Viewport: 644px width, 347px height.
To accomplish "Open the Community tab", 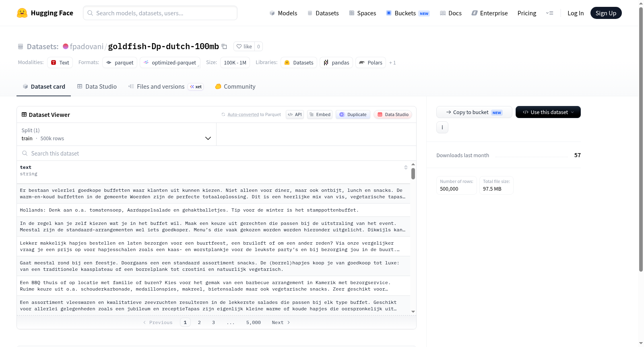I will 235,87.
